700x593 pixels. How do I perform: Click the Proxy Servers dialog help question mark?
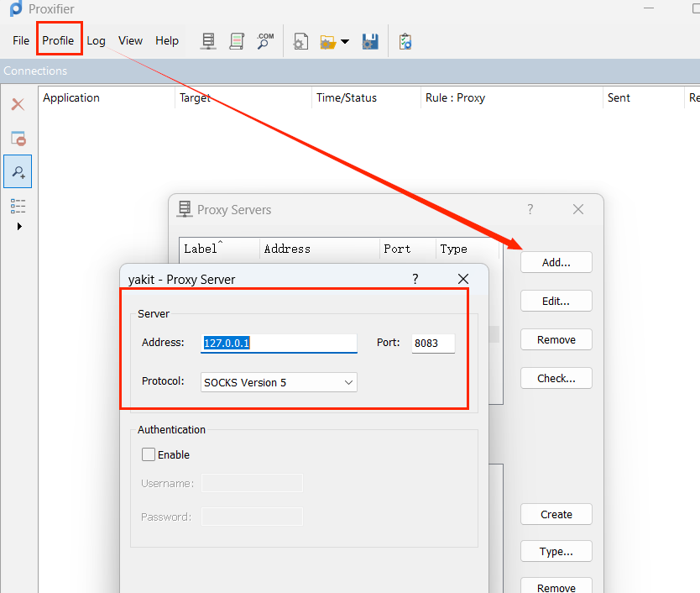coord(530,209)
